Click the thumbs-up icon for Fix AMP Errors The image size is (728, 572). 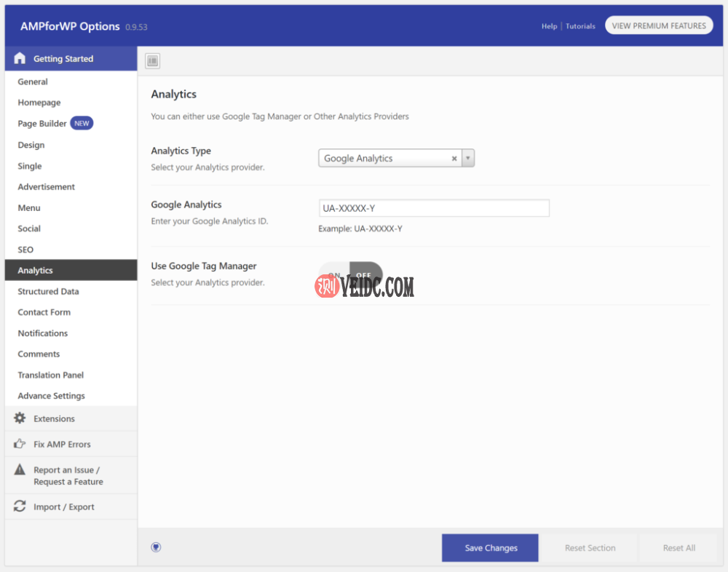coord(20,444)
